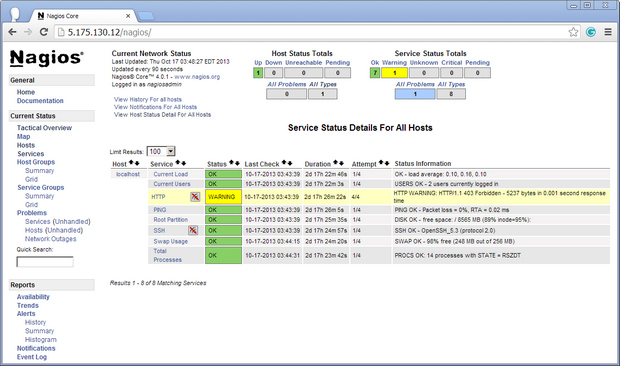Open the localhost host link
Screen dimensions: 620x366
pyautogui.click(x=128, y=174)
